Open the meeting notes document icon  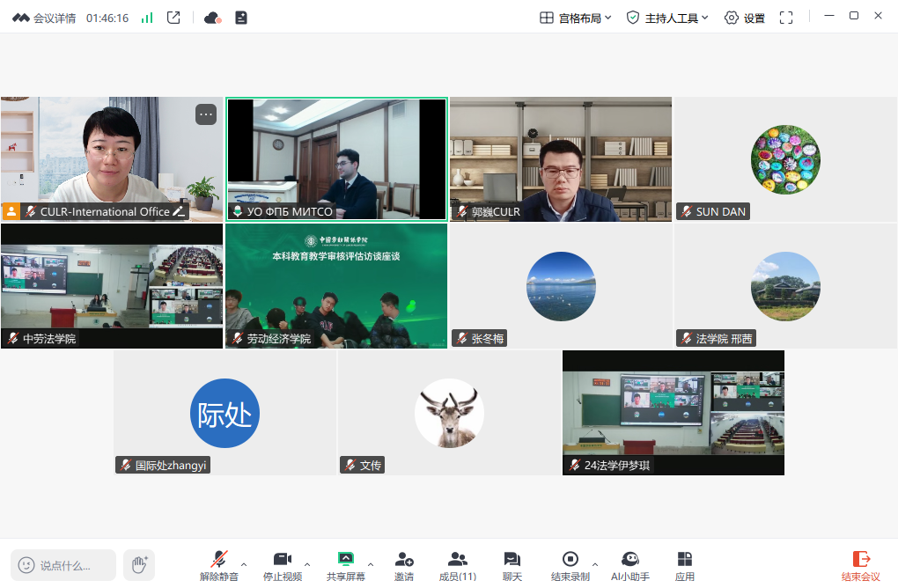241,18
